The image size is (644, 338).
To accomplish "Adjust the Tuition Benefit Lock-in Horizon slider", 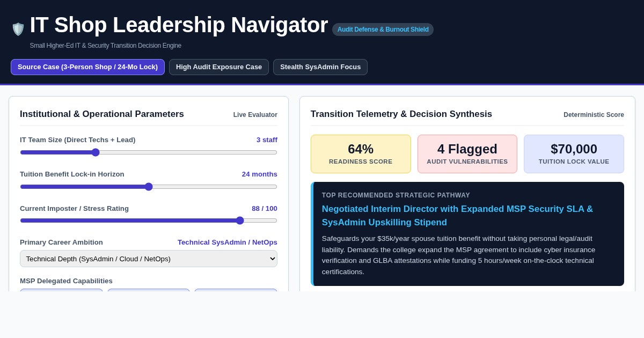I will click(x=149, y=187).
